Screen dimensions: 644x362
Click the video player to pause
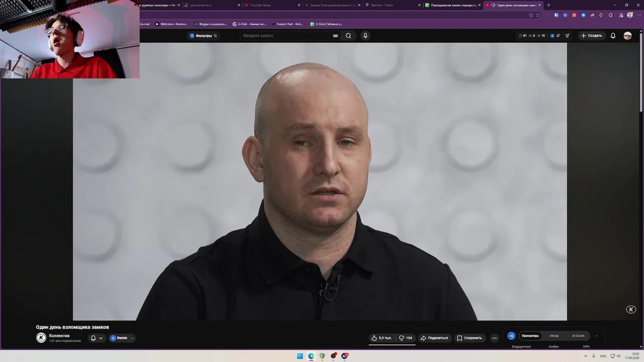(x=320, y=181)
